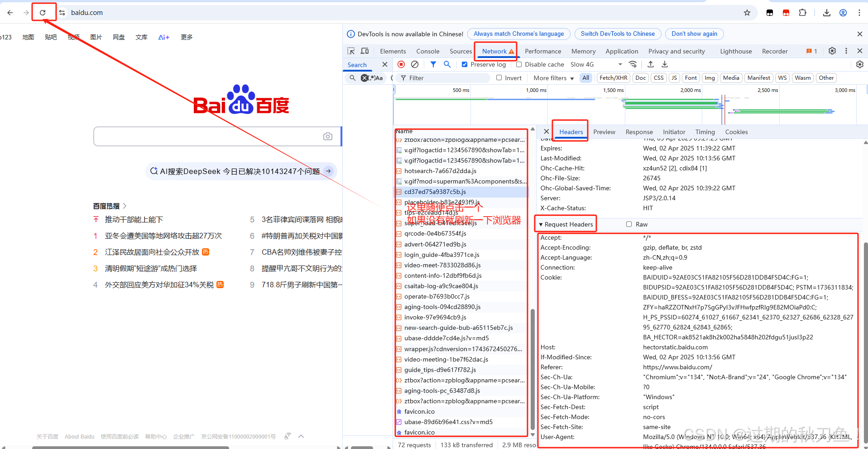868x449 pixels.
Task: Toggle the All request type filter
Action: point(586,78)
